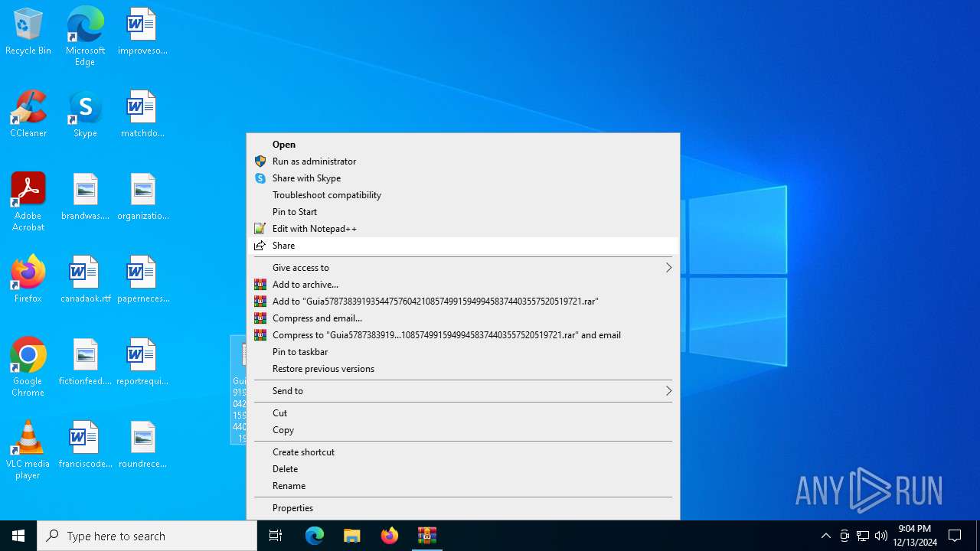The width and height of the screenshot is (980, 551).
Task: Select the papereces... Word document icon
Action: [142, 280]
